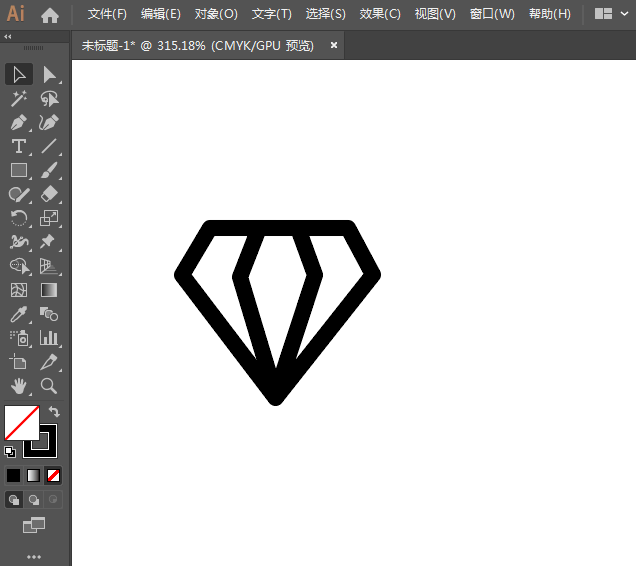This screenshot has height=566, width=636.
Task: Click the Home button
Action: pos(50,15)
